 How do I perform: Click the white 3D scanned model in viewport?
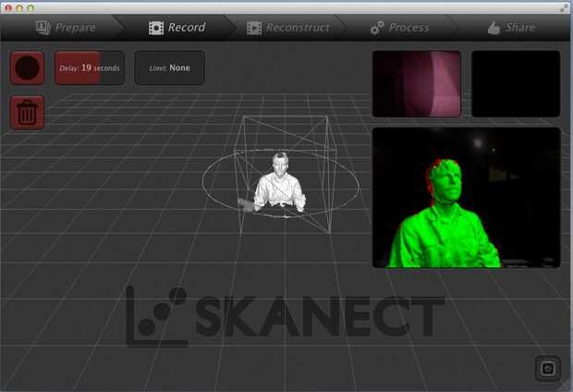(279, 183)
